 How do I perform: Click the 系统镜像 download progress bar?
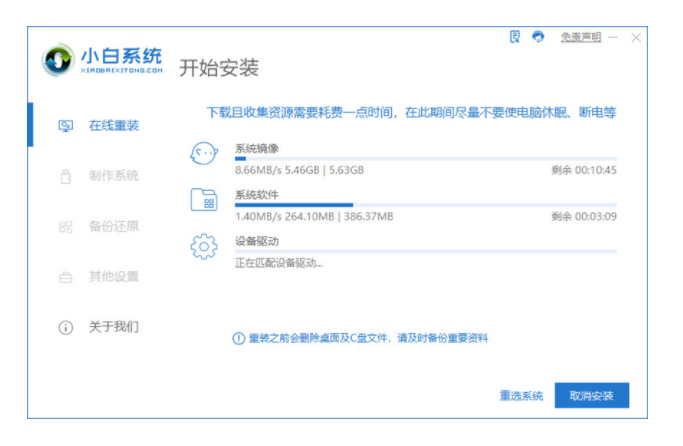point(425,158)
